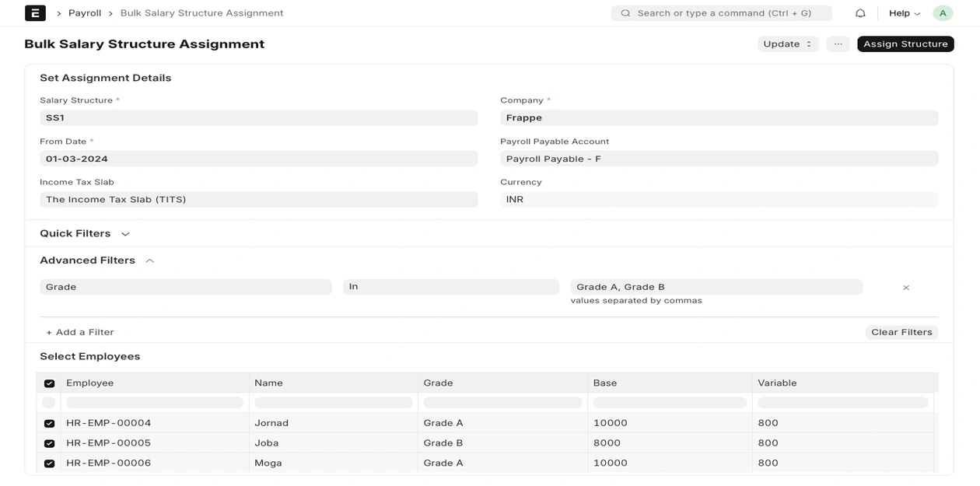Focus the search command bar
Screen dimensions: 980x486
[x=721, y=13]
